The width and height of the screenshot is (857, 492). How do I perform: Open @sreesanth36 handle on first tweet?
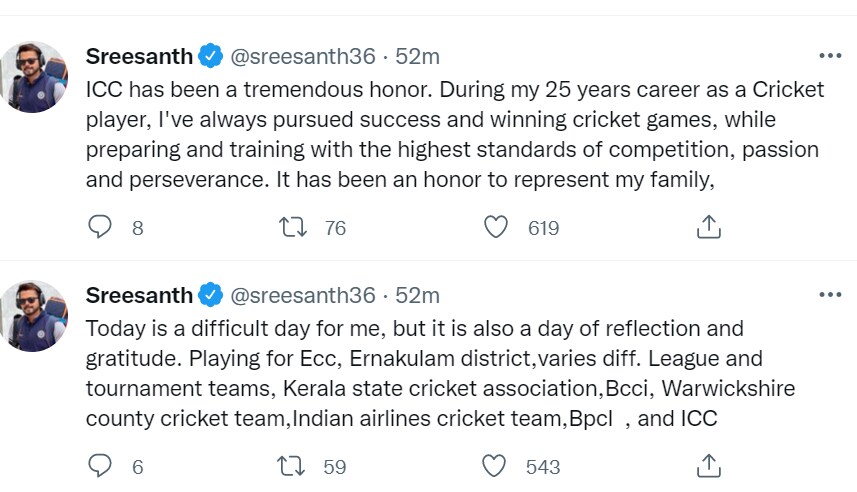(303, 56)
